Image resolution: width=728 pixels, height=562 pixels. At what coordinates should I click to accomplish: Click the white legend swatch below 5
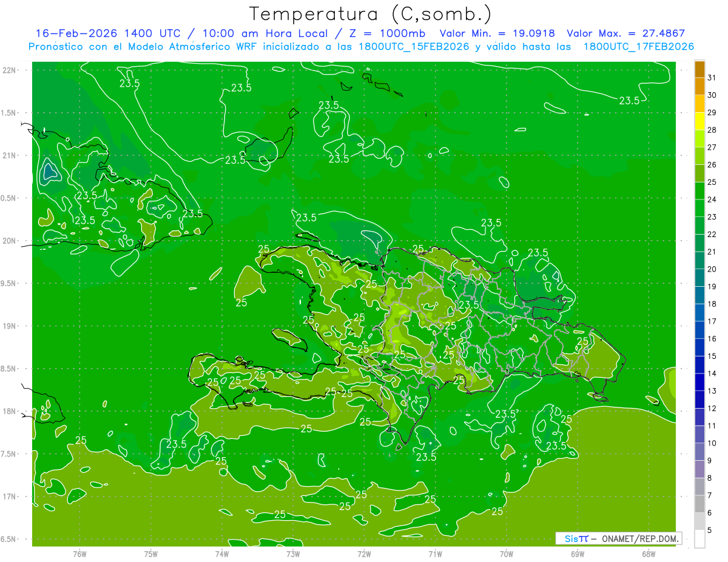pos(699,538)
